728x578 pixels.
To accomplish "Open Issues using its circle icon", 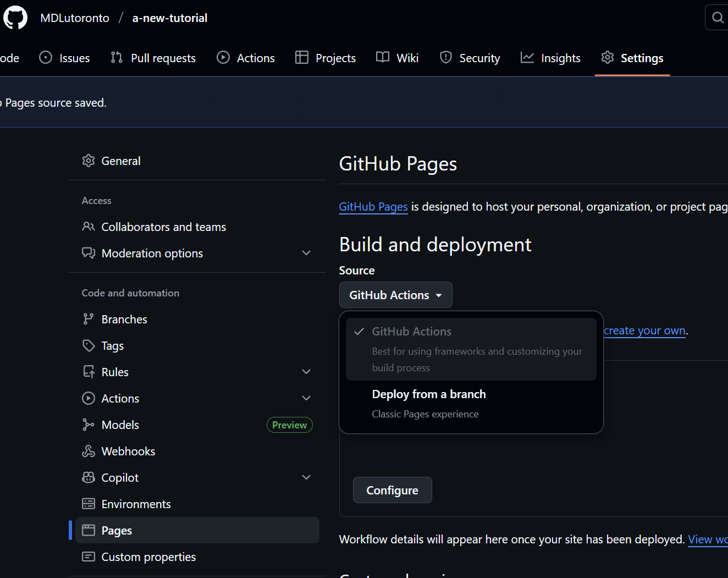I will coord(45,57).
